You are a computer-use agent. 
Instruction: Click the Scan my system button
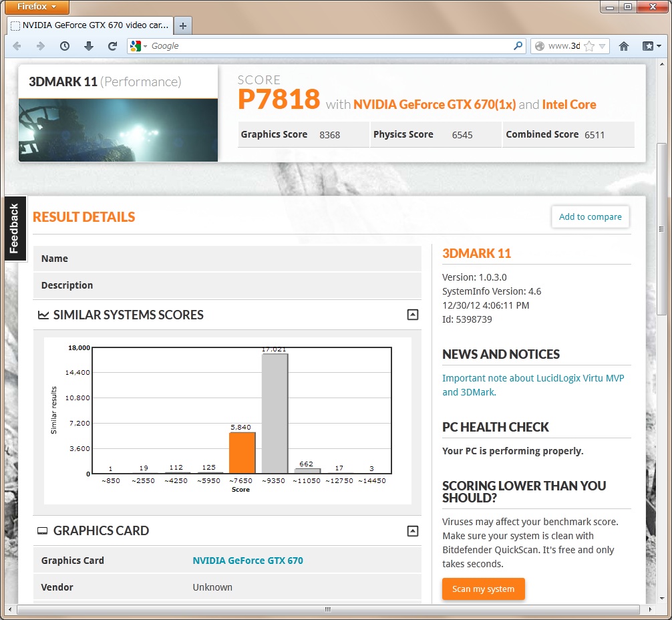(x=484, y=589)
